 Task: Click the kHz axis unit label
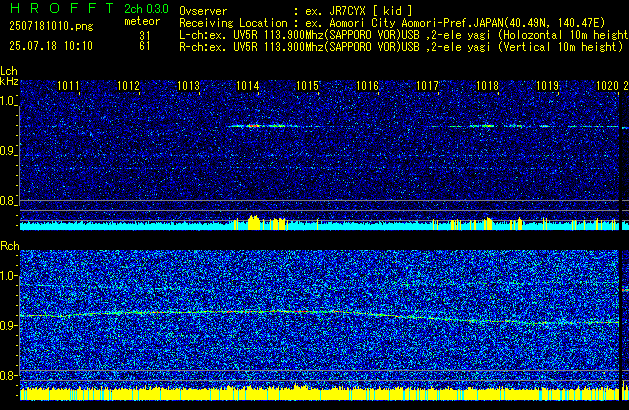point(9,81)
